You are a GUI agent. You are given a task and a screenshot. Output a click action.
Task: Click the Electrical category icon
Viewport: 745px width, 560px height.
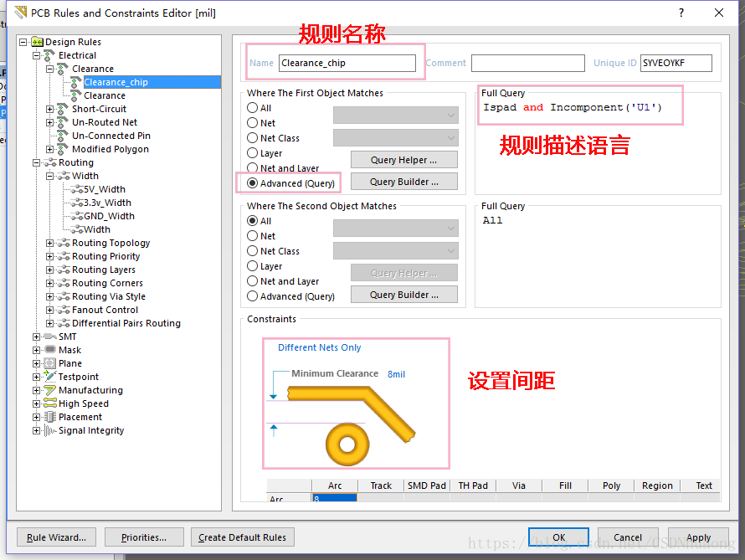pos(50,55)
